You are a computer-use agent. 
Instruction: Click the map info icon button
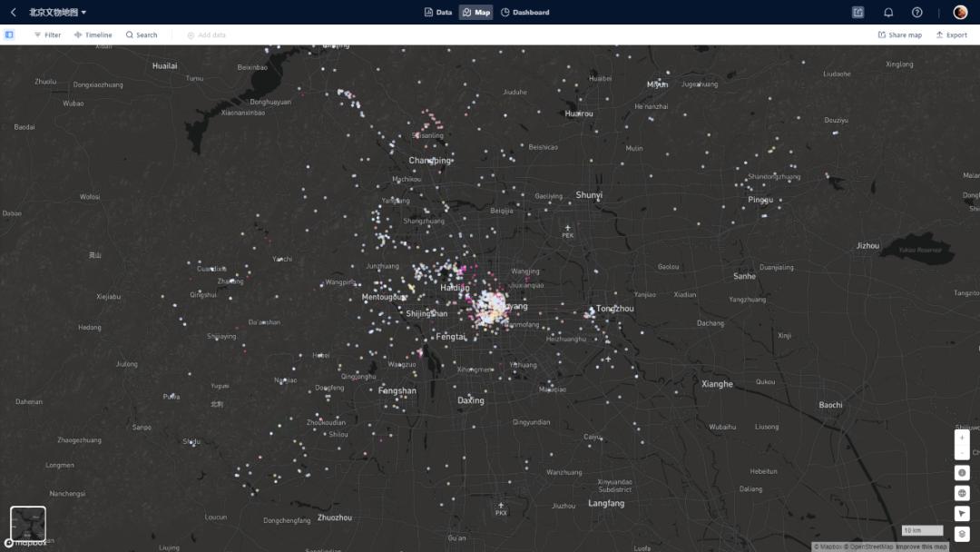(962, 473)
